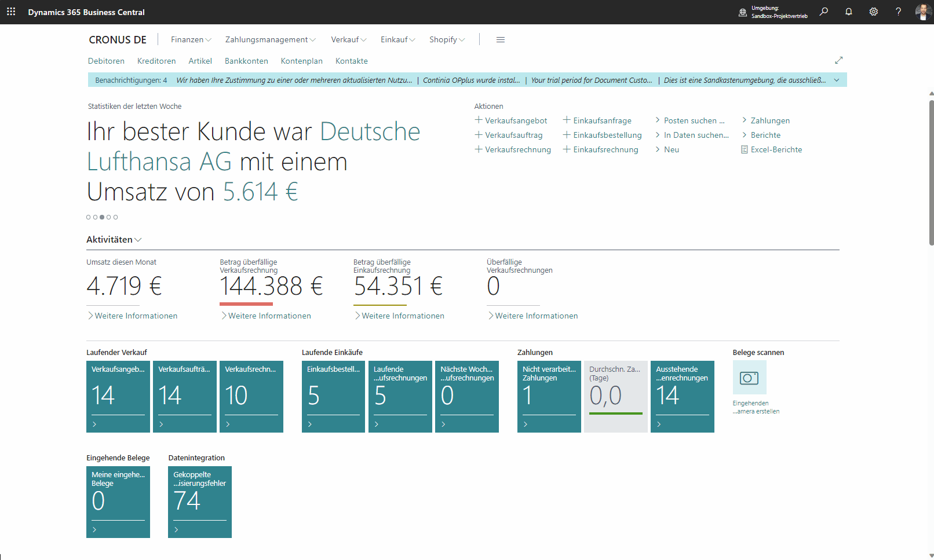This screenshot has height=560, width=934.
Task: Open the Kontakte tab
Action: (351, 61)
